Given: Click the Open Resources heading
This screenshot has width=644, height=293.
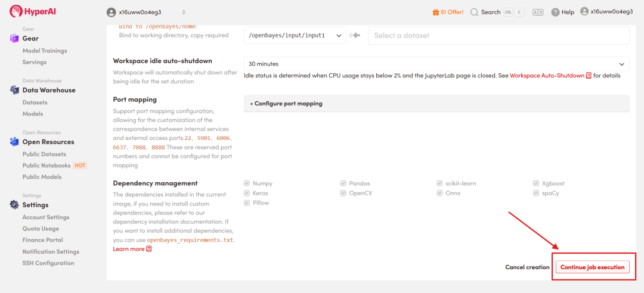Looking at the screenshot, I should click(x=48, y=142).
